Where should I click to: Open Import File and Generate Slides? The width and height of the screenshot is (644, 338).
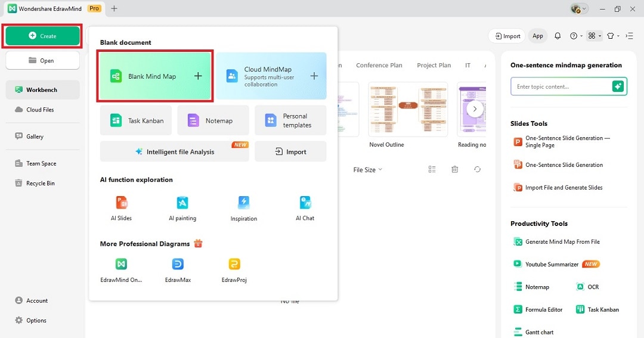558,187
